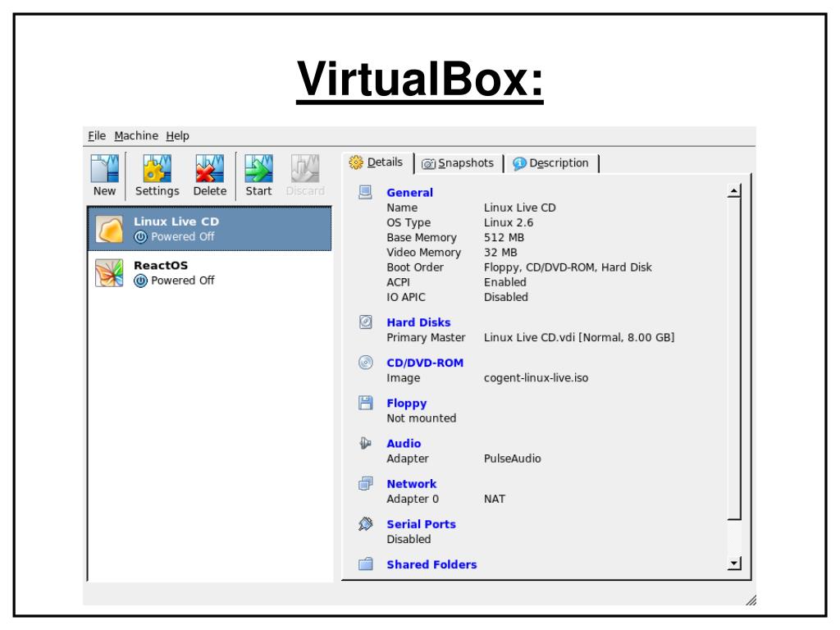Click the Hard Disks section icon

tap(365, 322)
